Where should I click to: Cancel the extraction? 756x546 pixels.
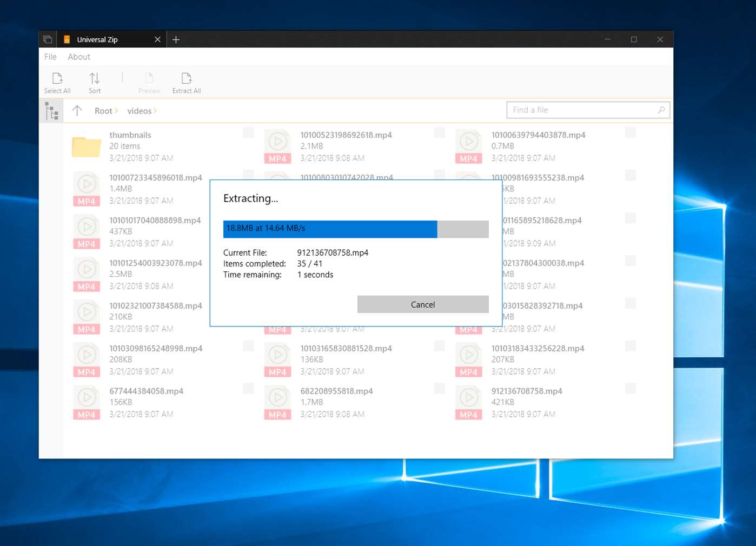(x=423, y=304)
